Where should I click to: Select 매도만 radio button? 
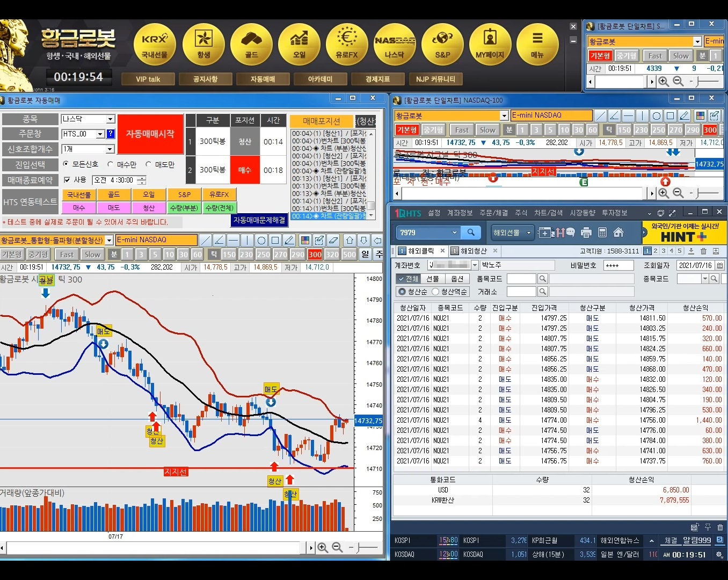click(148, 164)
